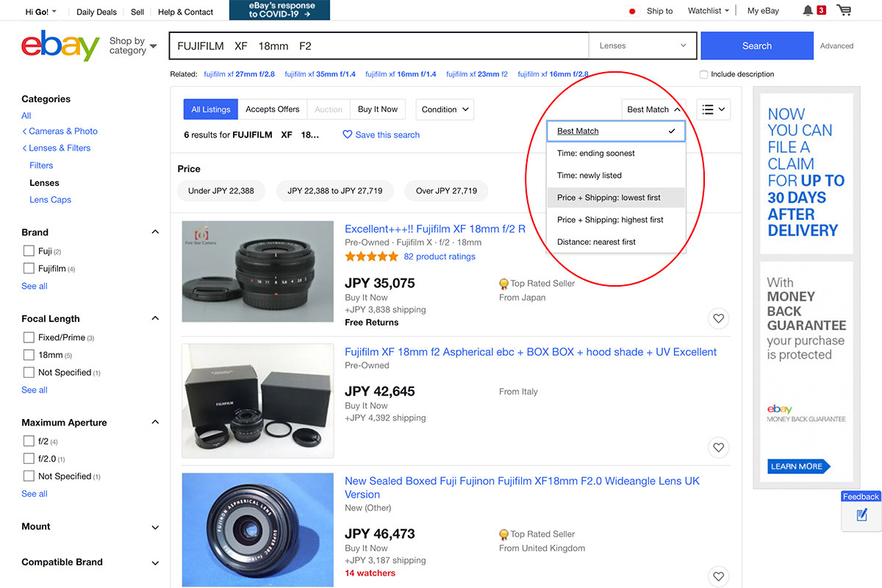Click heart icon on Italy lens listing
Viewport: 882px width, 588px height.
click(718, 447)
